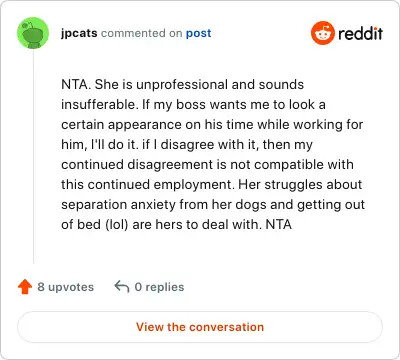
Task: Collapse thread using the vertical line
Action: point(33,157)
